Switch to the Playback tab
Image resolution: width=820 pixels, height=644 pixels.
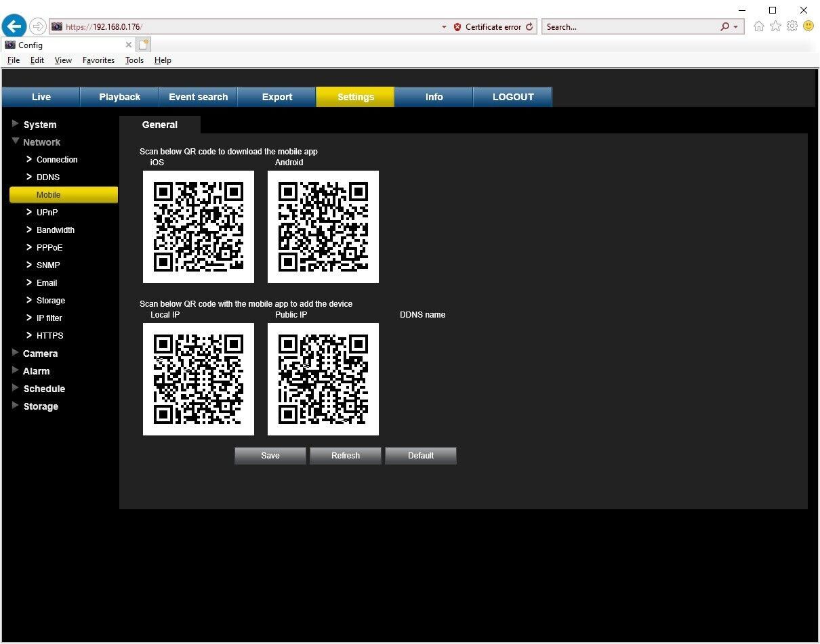click(x=119, y=97)
